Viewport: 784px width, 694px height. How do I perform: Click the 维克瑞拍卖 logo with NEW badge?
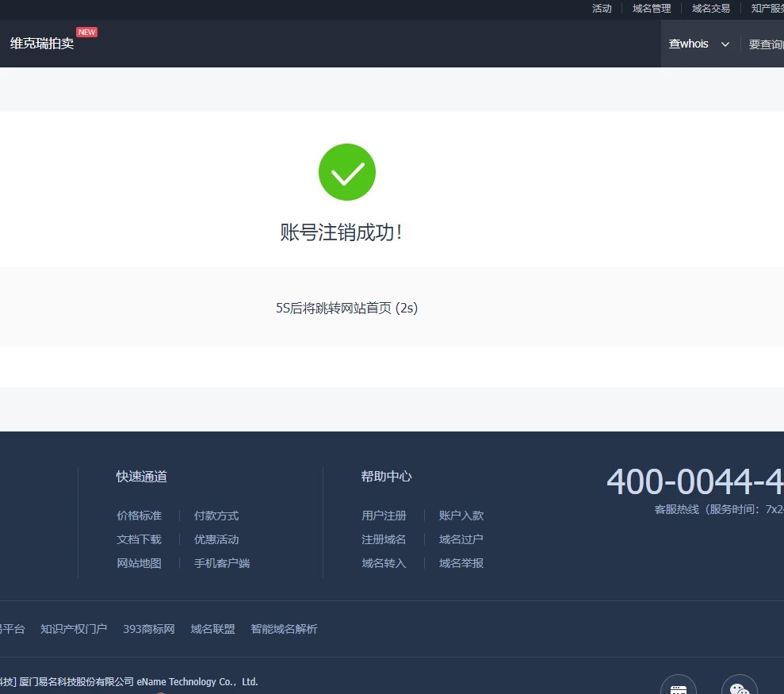[41, 43]
